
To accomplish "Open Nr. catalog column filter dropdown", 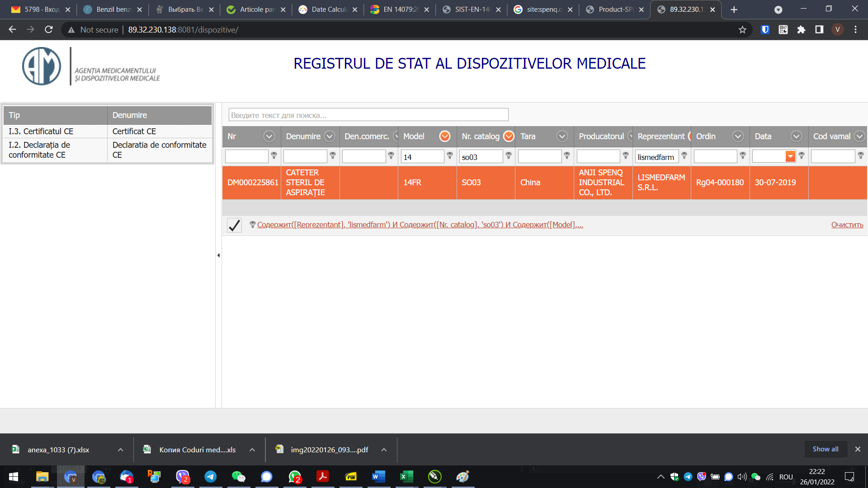I will pos(509,136).
